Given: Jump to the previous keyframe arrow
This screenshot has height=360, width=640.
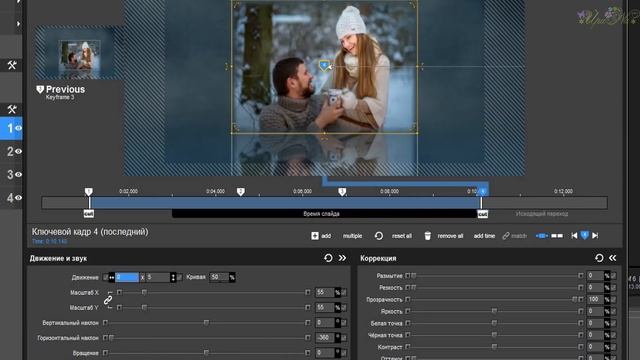Looking at the screenshot, I should (574, 236).
